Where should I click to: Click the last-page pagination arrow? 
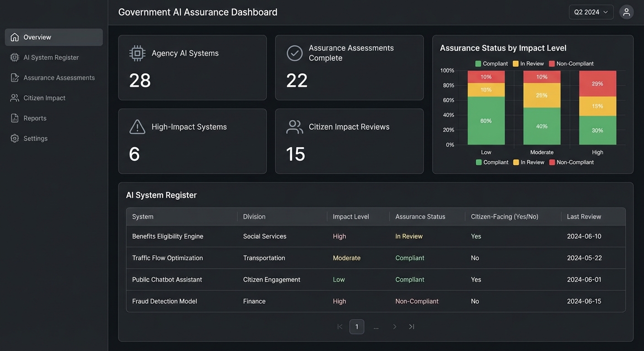click(x=411, y=326)
